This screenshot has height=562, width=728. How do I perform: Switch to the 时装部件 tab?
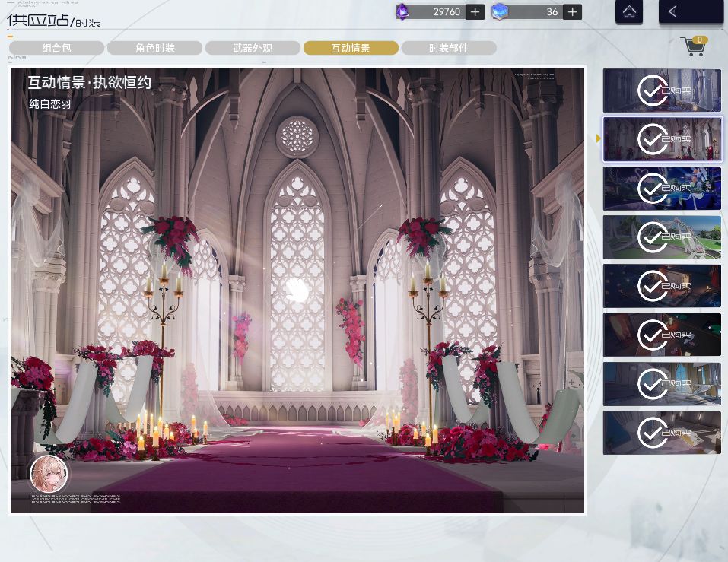point(449,48)
